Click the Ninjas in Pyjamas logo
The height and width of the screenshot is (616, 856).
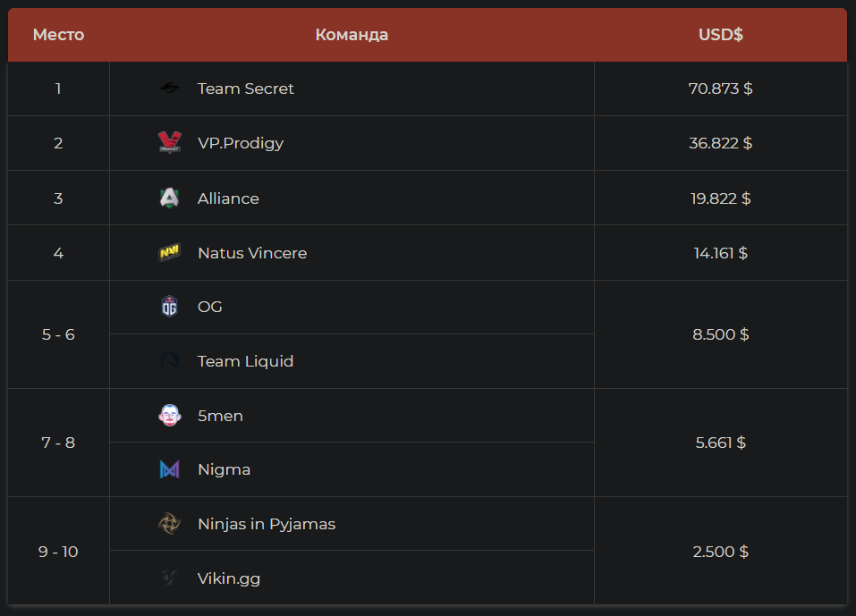point(169,524)
